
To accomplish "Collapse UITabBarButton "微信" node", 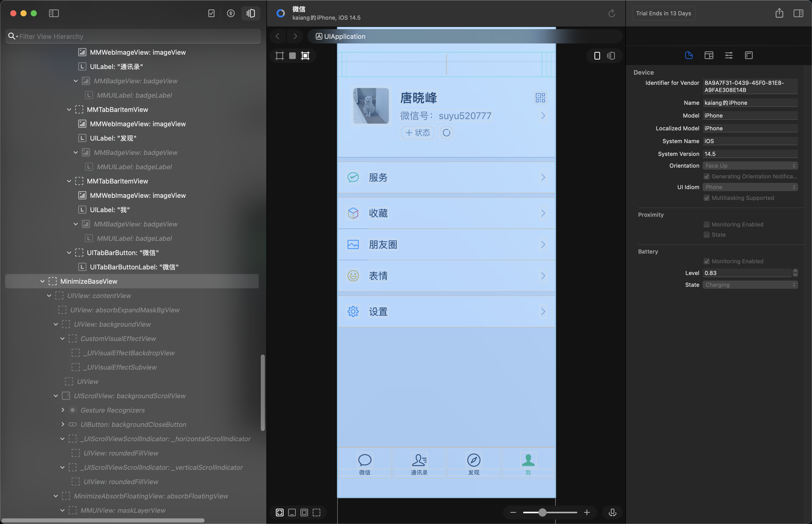I will [x=69, y=253].
